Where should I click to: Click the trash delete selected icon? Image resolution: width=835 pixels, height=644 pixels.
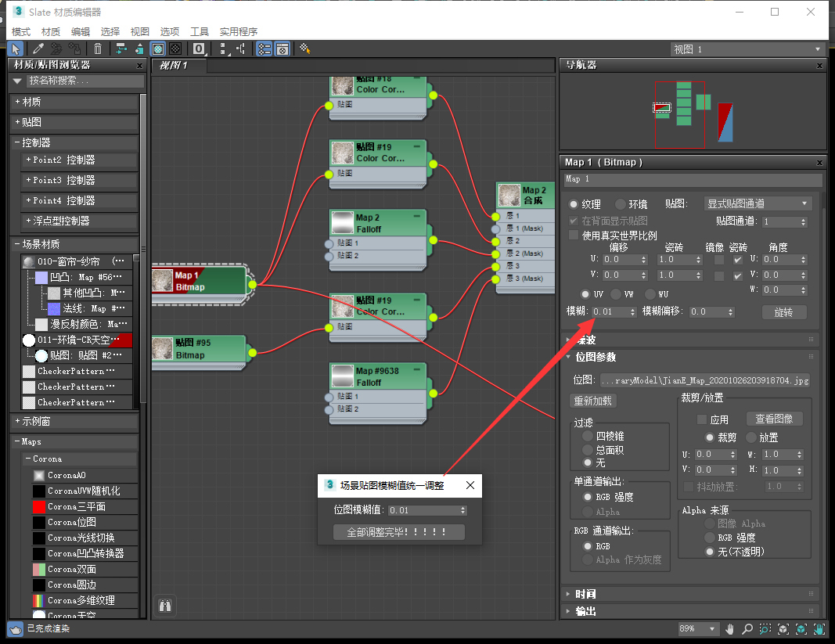click(x=98, y=49)
